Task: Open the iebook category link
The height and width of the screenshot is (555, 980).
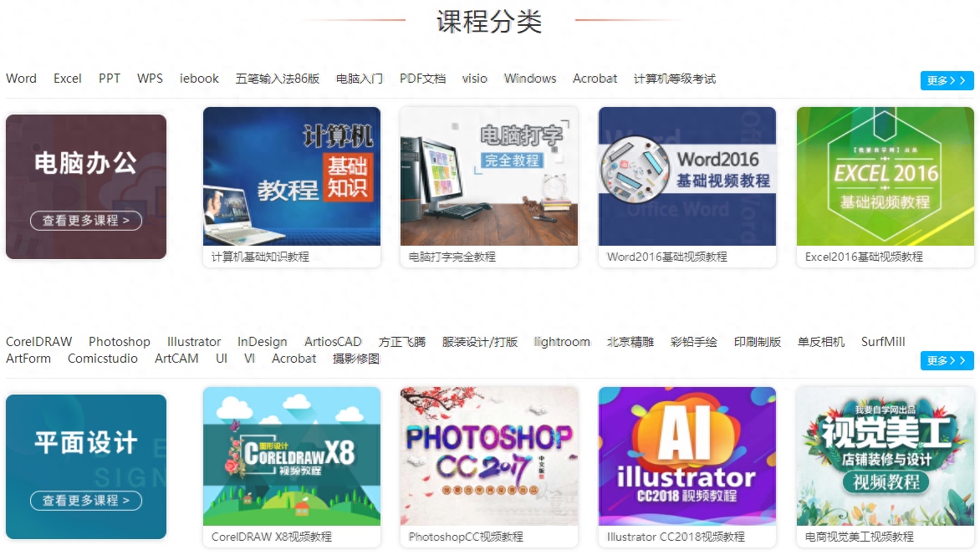Action: 199,79
